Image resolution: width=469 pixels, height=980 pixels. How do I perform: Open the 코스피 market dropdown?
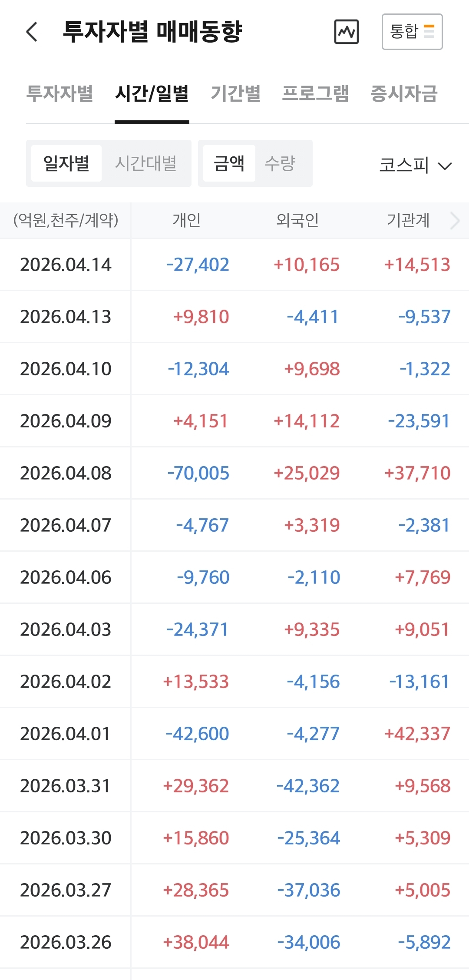tap(415, 165)
